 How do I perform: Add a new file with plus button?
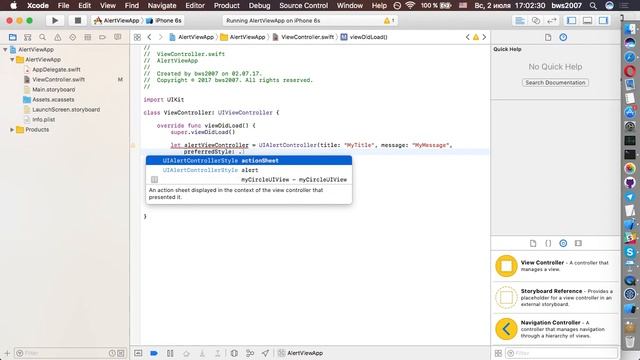click(x=7, y=353)
